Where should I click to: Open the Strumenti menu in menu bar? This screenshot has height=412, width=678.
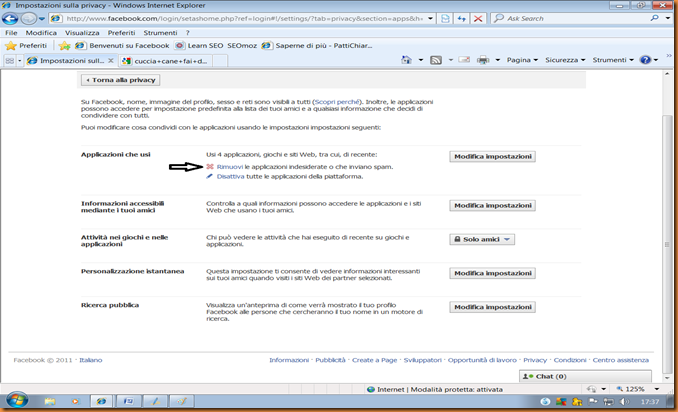(160, 33)
